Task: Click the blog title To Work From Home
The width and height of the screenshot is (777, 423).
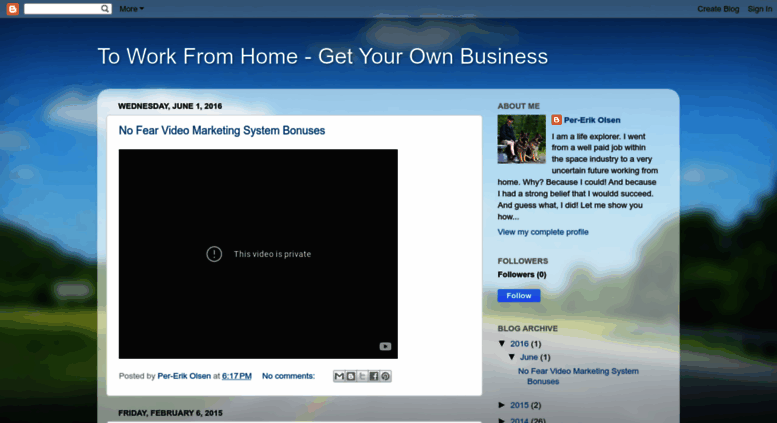Action: [x=323, y=56]
